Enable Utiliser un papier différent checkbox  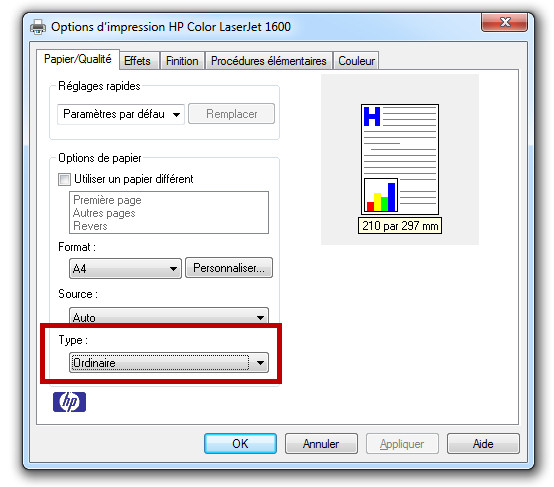(x=64, y=180)
